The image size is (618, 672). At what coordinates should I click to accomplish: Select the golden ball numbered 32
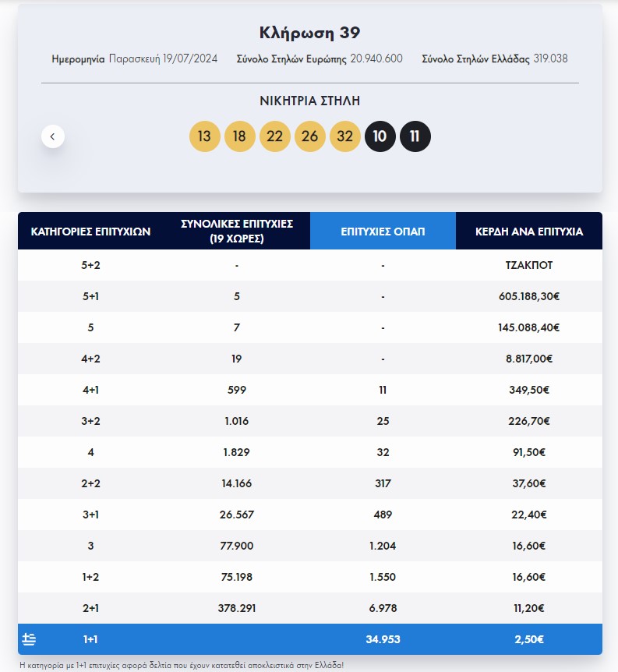pyautogui.click(x=344, y=136)
